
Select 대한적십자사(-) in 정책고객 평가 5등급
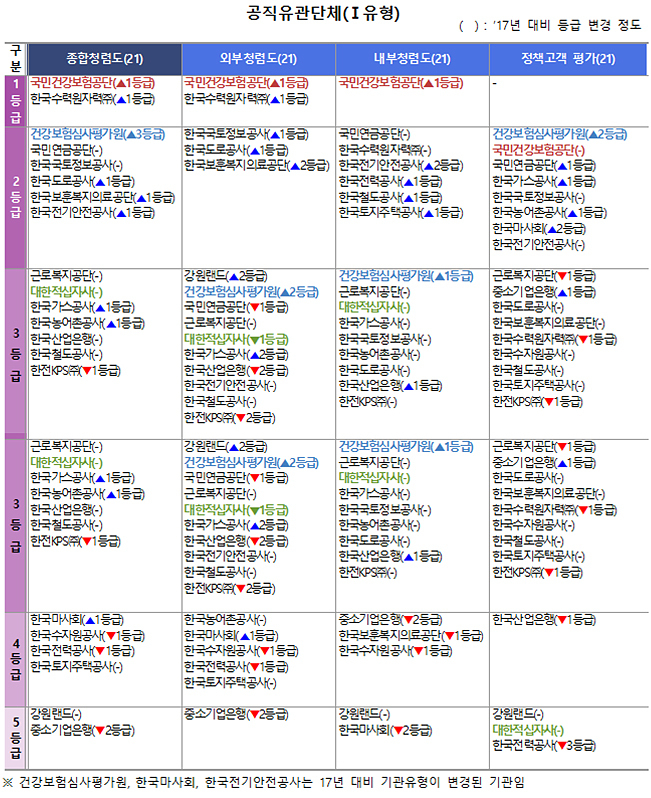pyautogui.click(x=528, y=731)
